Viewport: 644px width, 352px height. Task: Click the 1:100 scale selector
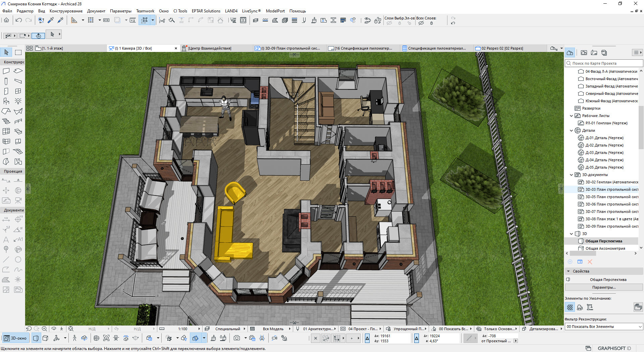[182, 329]
